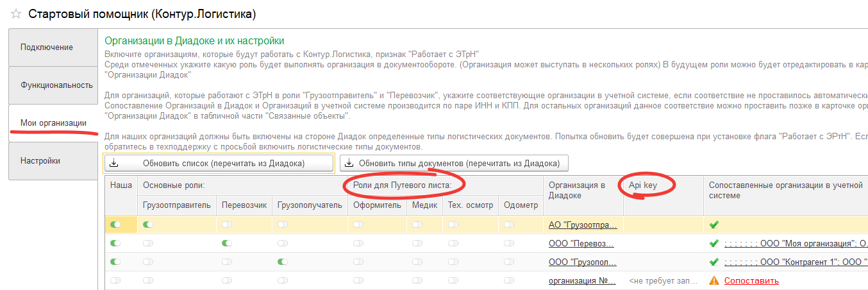Image resolution: width=868 pixels, height=290 pixels.
Task: Enable Медик role for ООО "Перевоз…" row
Action: [418, 244]
